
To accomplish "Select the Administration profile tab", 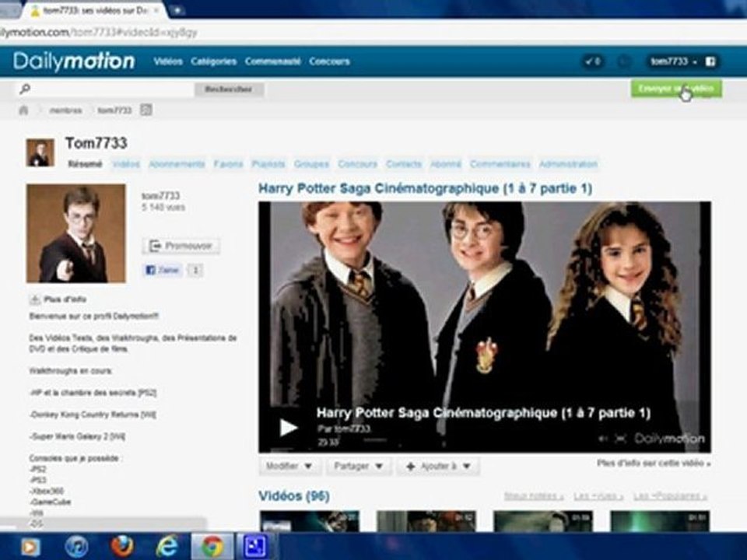I will pos(568,164).
